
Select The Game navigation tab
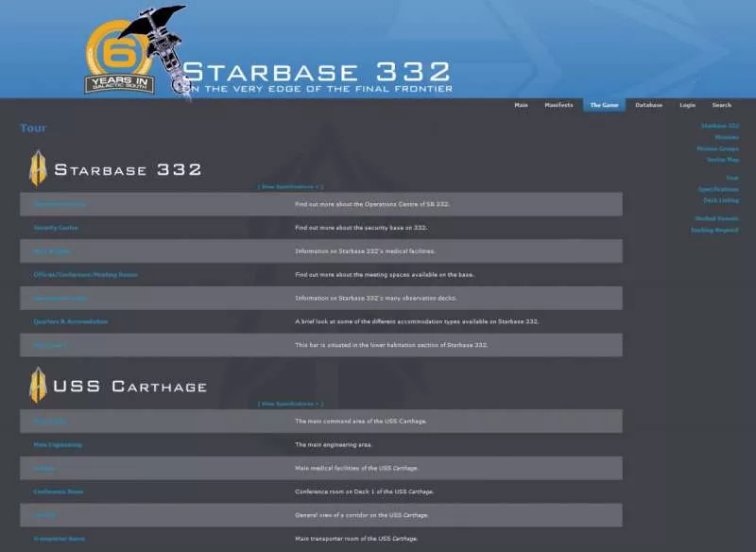pyautogui.click(x=605, y=105)
